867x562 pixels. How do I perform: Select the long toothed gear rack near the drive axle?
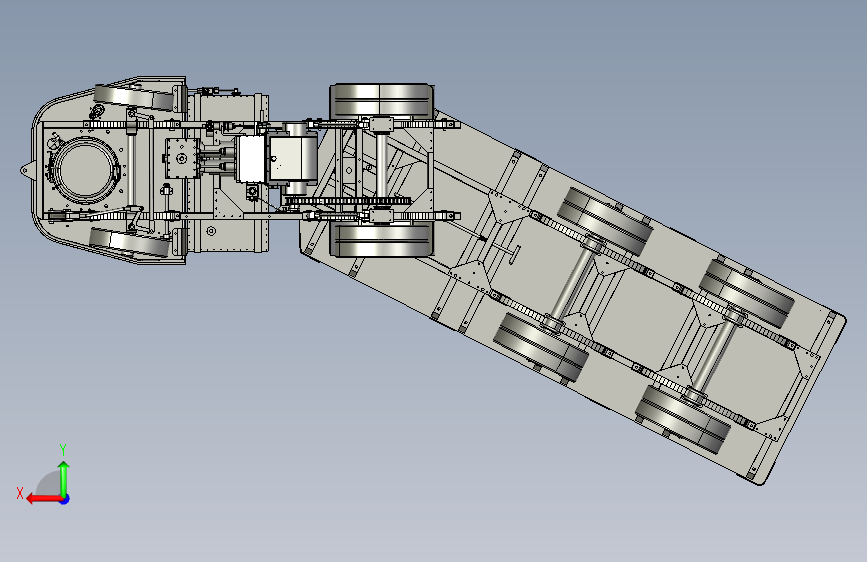(347, 201)
